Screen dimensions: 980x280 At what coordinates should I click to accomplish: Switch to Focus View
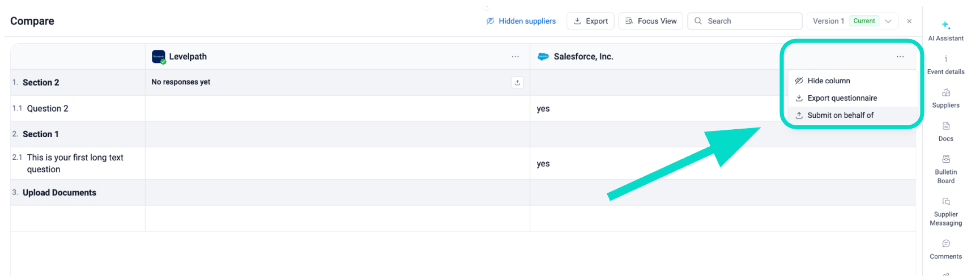(x=650, y=21)
